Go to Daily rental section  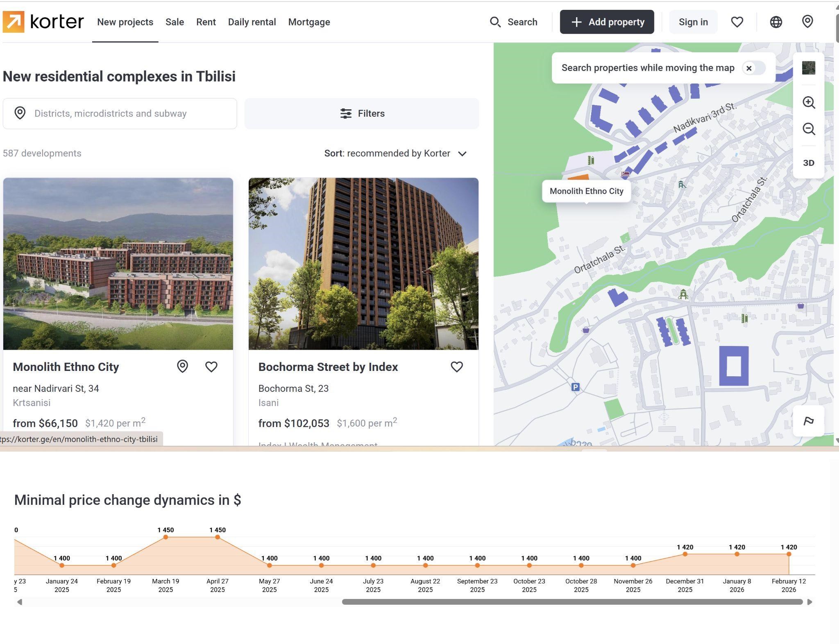click(x=252, y=22)
